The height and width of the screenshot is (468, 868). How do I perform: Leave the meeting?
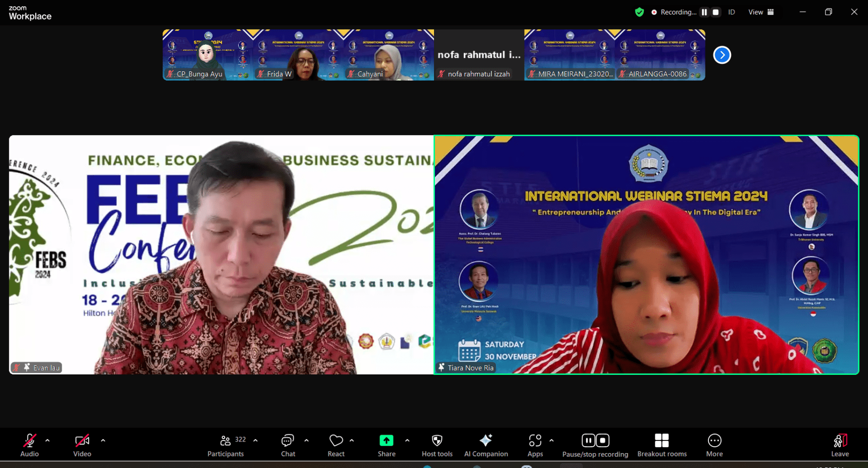tap(840, 440)
